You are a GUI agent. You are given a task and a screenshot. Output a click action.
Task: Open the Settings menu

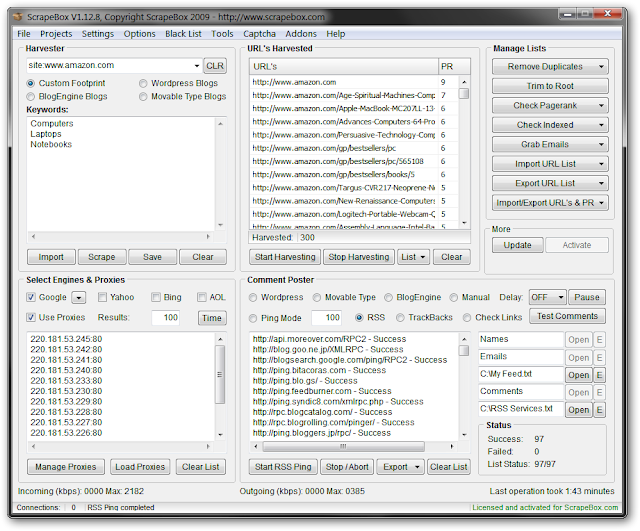[98, 34]
